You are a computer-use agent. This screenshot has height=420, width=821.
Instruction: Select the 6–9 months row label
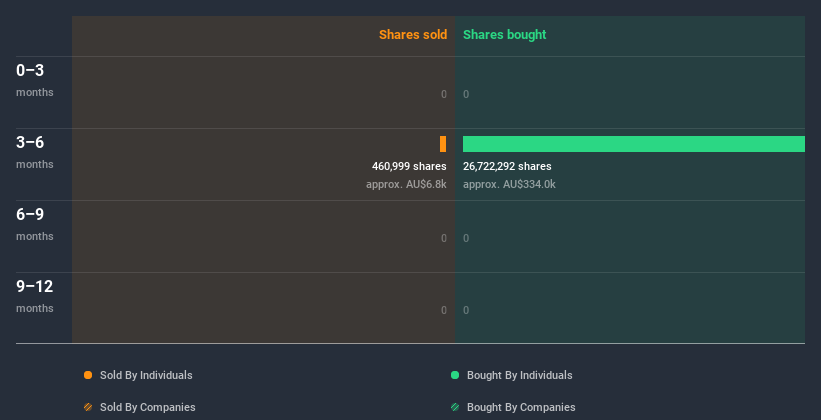(x=35, y=224)
